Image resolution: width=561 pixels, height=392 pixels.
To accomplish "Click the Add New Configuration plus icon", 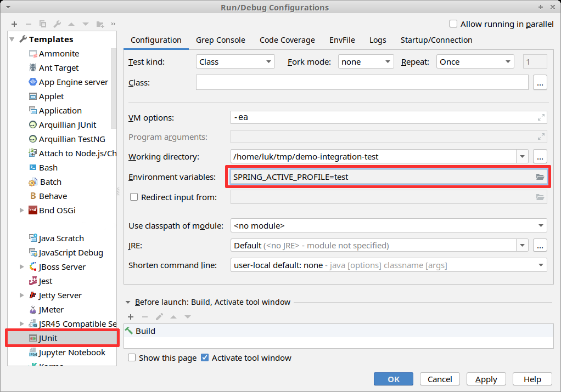I will (14, 24).
